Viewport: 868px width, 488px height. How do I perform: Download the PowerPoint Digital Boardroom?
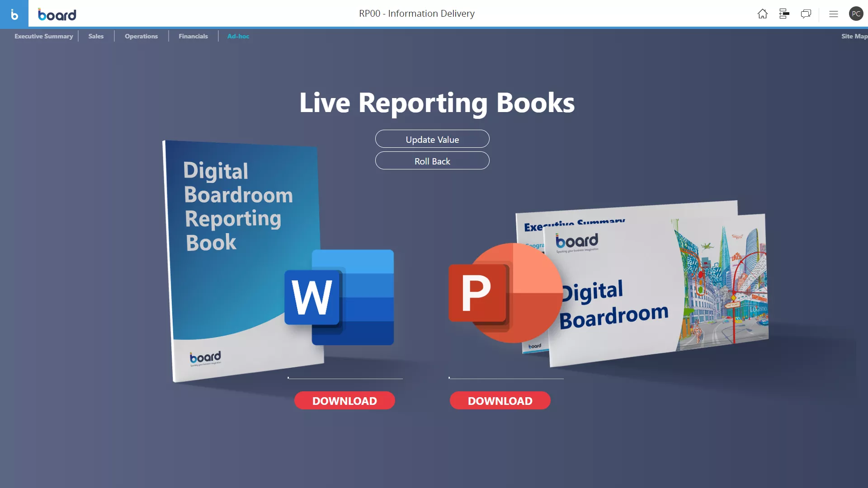[500, 400]
